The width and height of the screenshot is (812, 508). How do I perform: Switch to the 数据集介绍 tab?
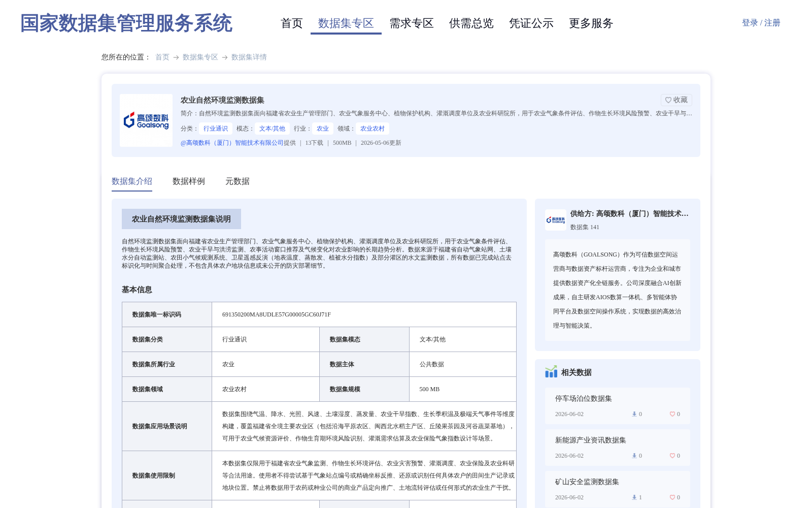[132, 181]
